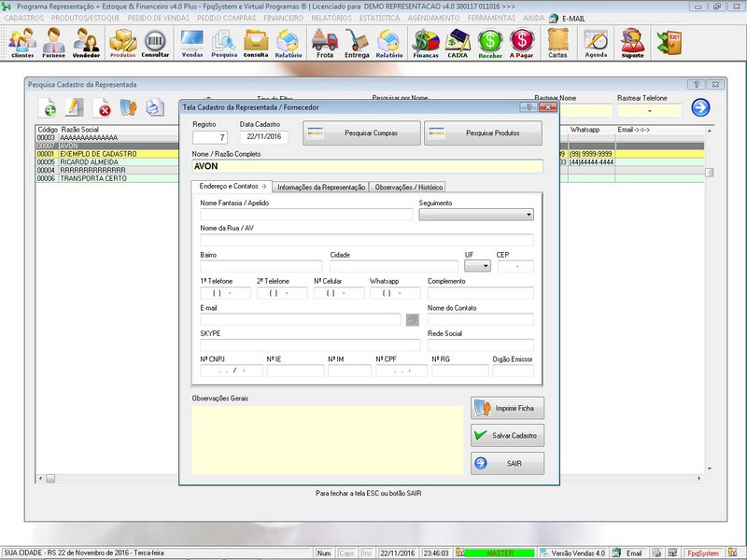Click the Frota truck icon
Screen dimensions: 747x560
325,43
